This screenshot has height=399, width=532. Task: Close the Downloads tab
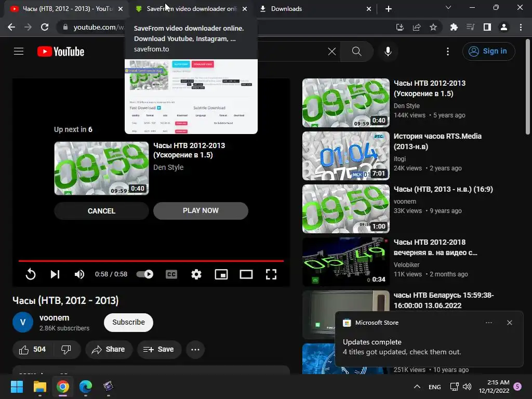pos(369,9)
